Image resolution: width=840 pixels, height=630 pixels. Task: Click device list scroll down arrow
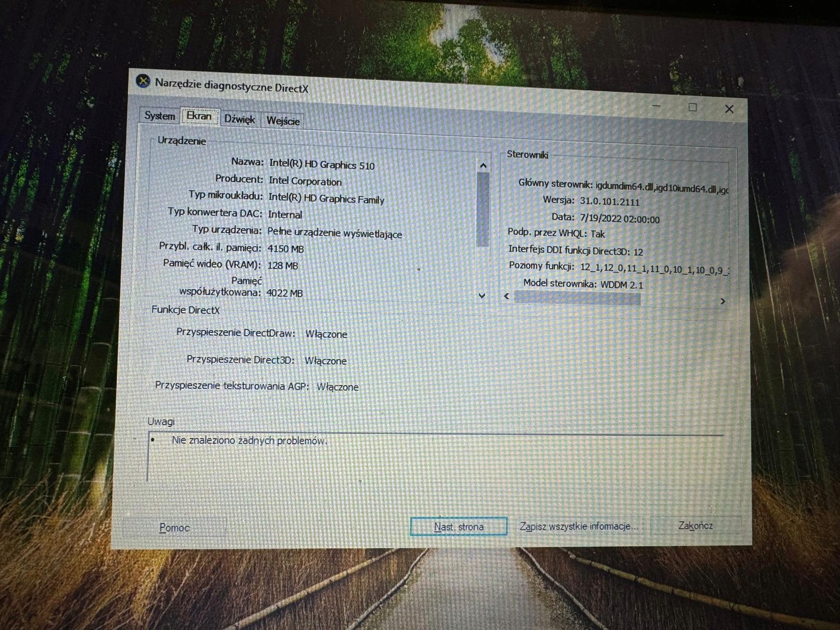(x=482, y=296)
